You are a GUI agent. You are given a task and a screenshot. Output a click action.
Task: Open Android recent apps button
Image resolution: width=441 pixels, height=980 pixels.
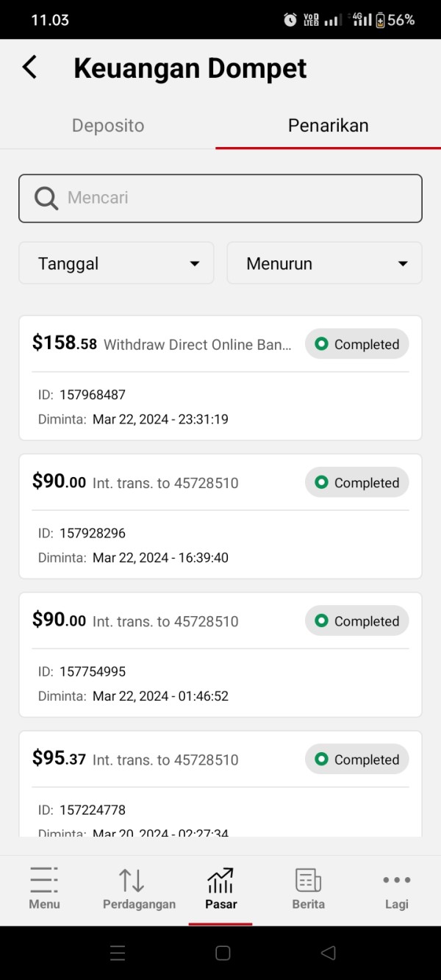tap(118, 953)
